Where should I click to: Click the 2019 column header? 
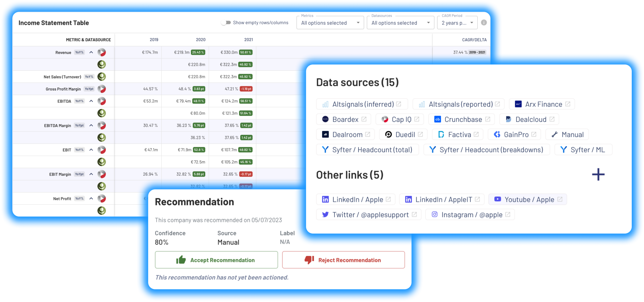coord(154,40)
